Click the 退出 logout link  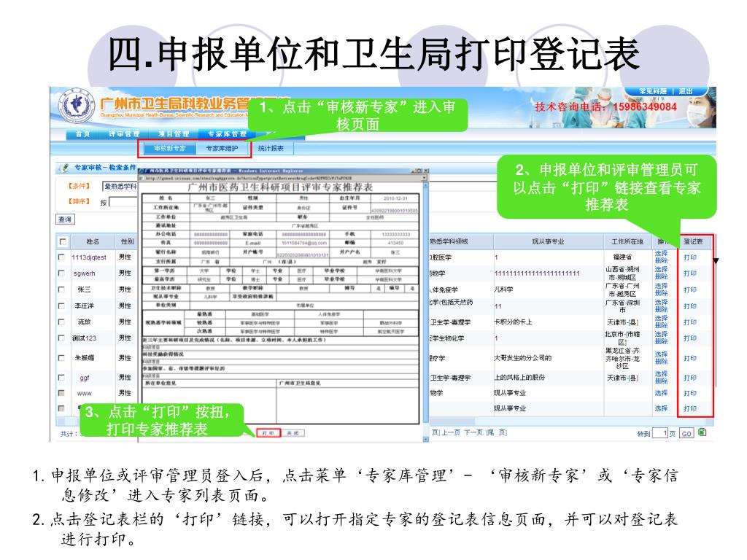tap(685, 91)
